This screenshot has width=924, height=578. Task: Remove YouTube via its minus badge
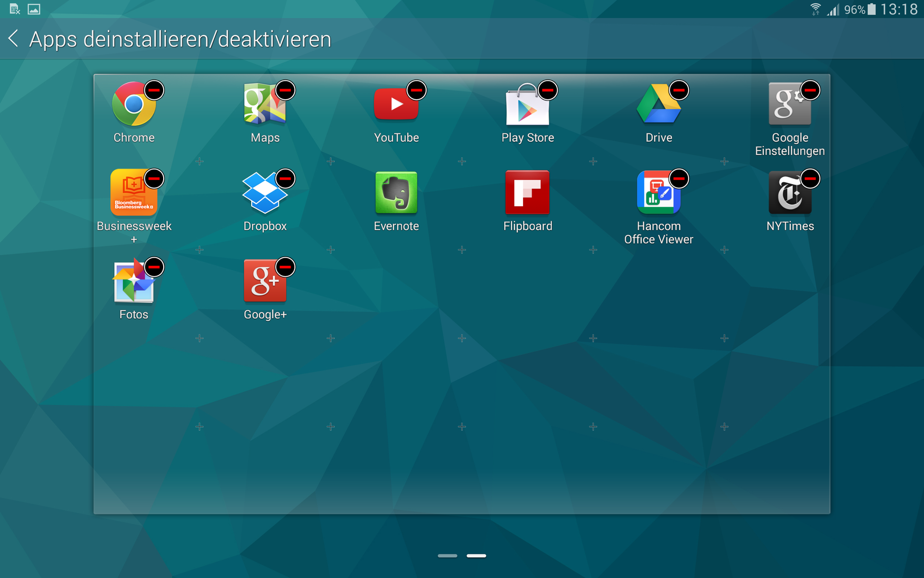[417, 90]
